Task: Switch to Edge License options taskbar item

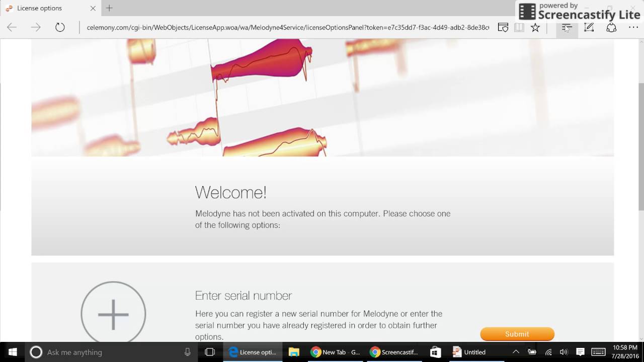Action: (x=253, y=352)
